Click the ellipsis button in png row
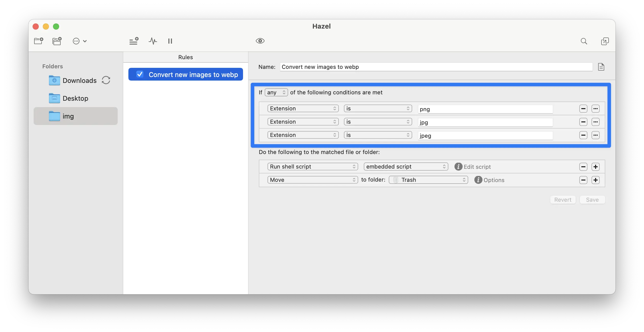The image size is (644, 332). pyautogui.click(x=596, y=109)
